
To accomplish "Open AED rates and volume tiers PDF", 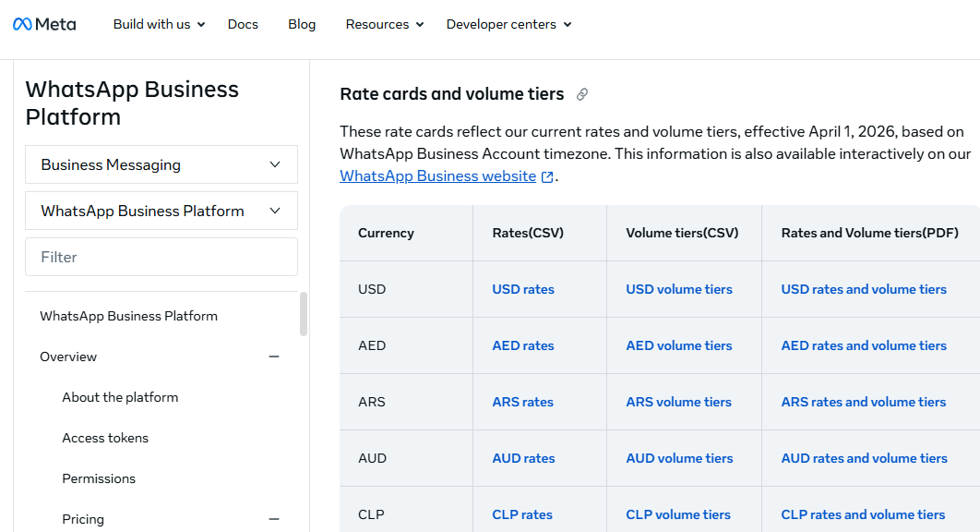I will coord(864,346).
